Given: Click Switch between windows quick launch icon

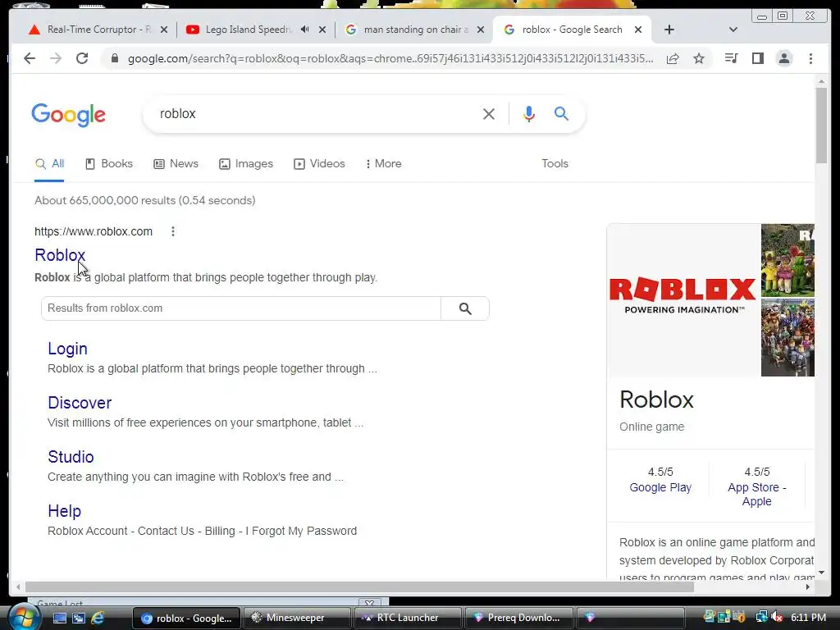Looking at the screenshot, I should click(x=79, y=618).
